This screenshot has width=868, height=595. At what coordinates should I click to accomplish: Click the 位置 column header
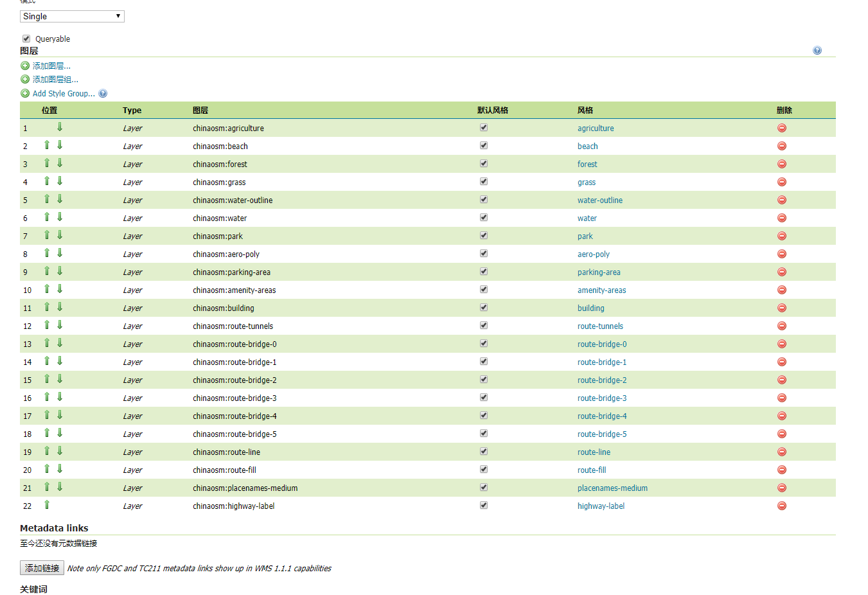[x=49, y=110]
